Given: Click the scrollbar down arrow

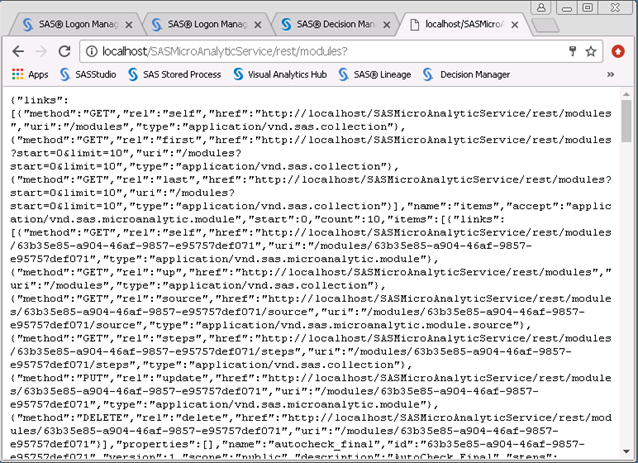Looking at the screenshot, I should point(626,451).
